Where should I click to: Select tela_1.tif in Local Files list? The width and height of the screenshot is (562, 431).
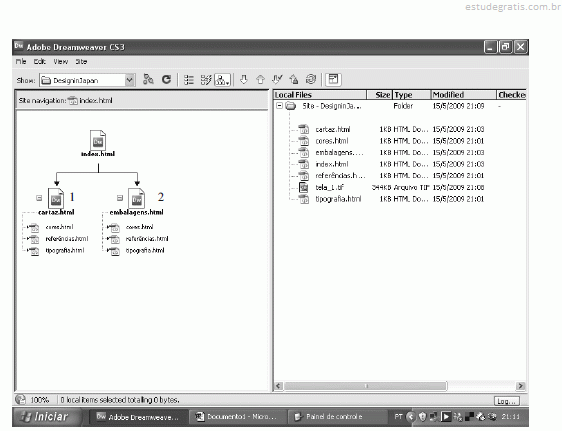330,187
